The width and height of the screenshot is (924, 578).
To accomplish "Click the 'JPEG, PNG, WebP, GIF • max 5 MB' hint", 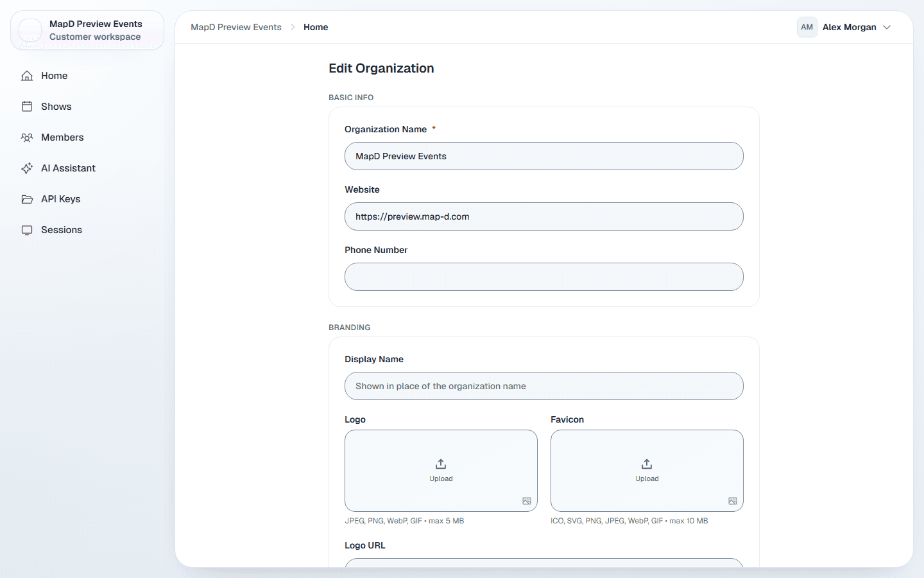I will click(404, 521).
